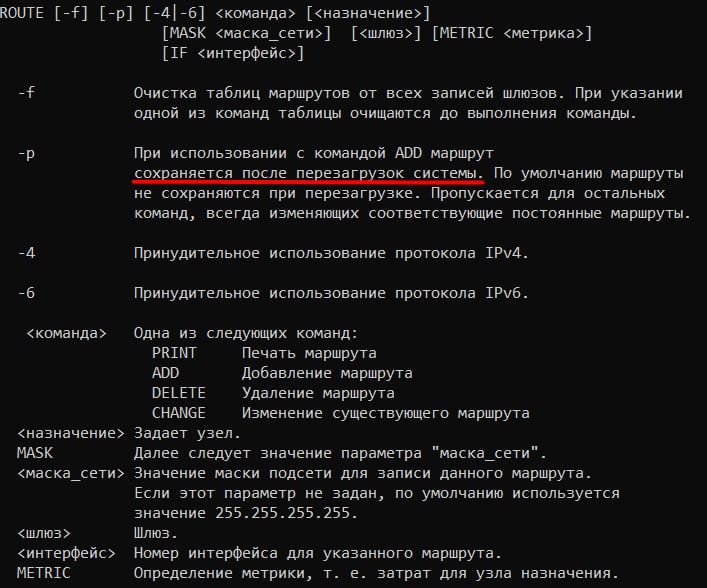The width and height of the screenshot is (707, 588).
Task: Click the ROUTE command name
Action: pos(22,13)
